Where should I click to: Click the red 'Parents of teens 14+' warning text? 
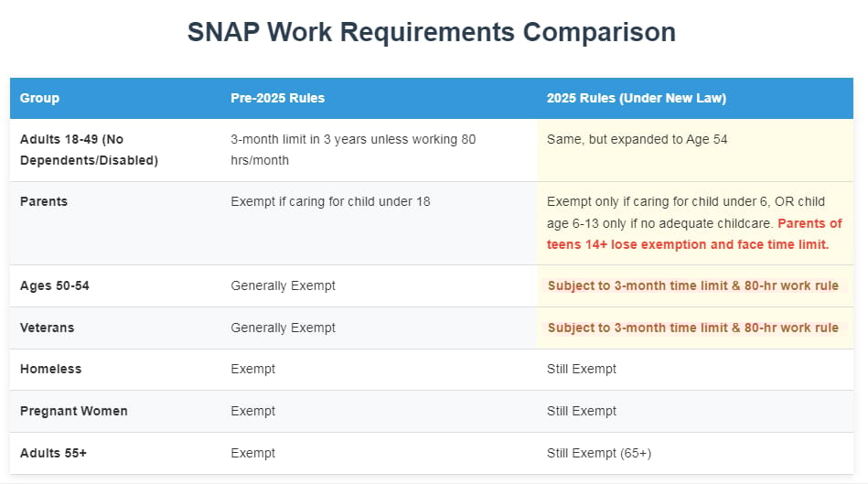[694, 234]
